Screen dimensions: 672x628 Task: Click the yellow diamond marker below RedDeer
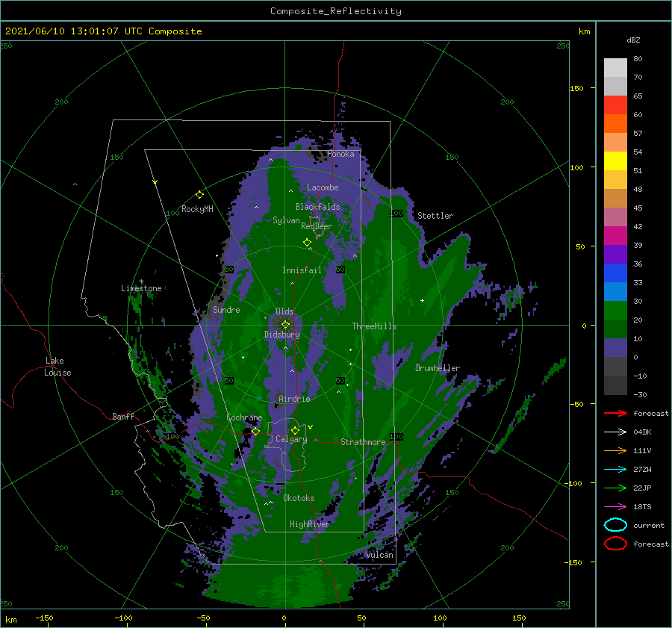[x=307, y=243]
